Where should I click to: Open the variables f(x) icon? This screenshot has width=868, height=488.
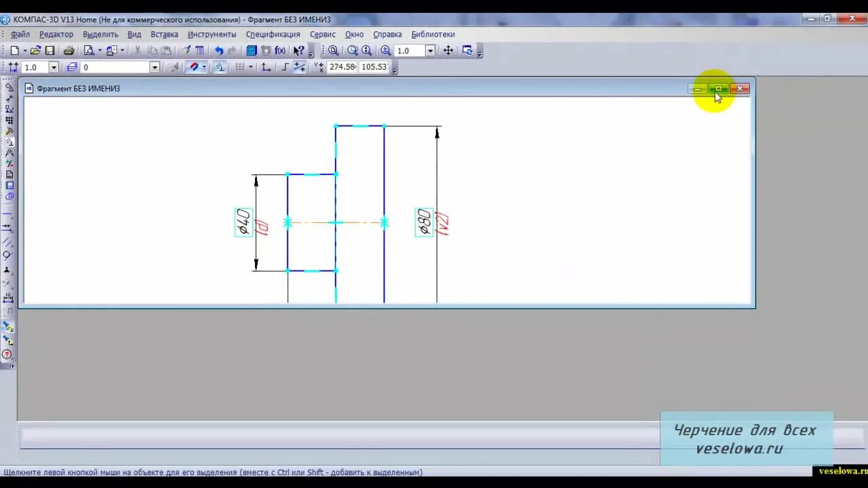(x=280, y=51)
